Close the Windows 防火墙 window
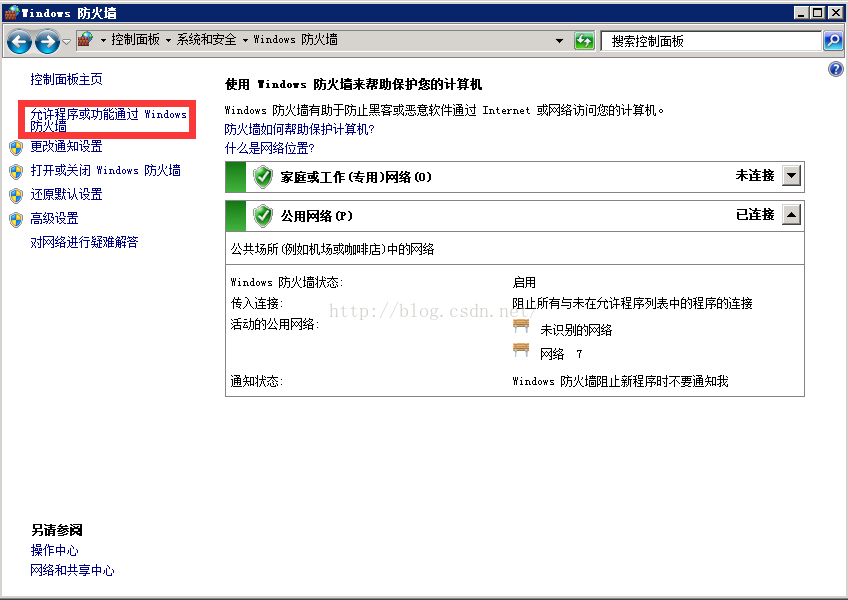Screen dimensions: 848x600 (x=835, y=12)
